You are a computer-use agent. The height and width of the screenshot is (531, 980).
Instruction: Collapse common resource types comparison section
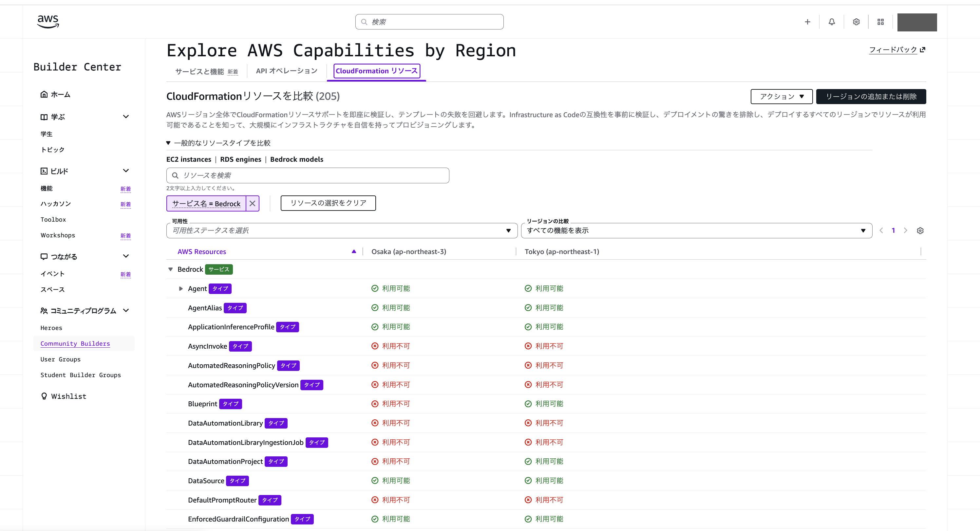pos(168,143)
